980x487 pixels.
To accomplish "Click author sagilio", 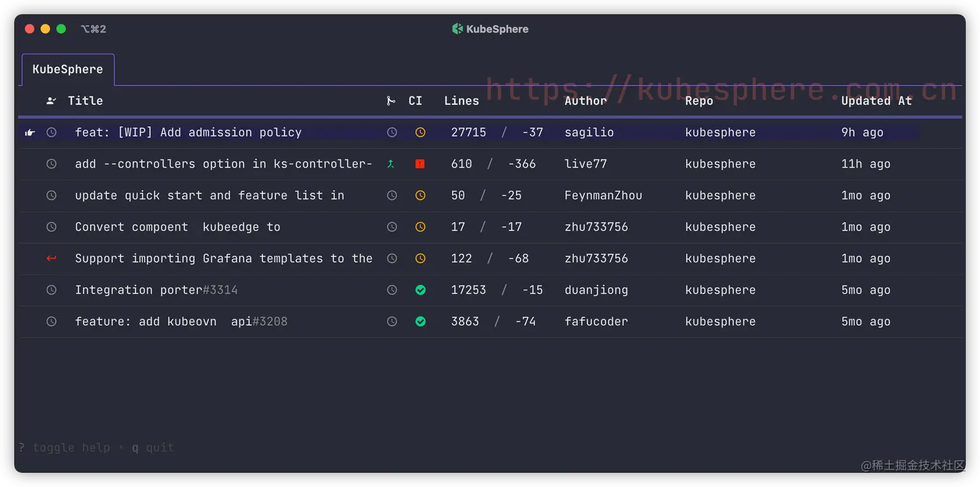I will tap(589, 132).
